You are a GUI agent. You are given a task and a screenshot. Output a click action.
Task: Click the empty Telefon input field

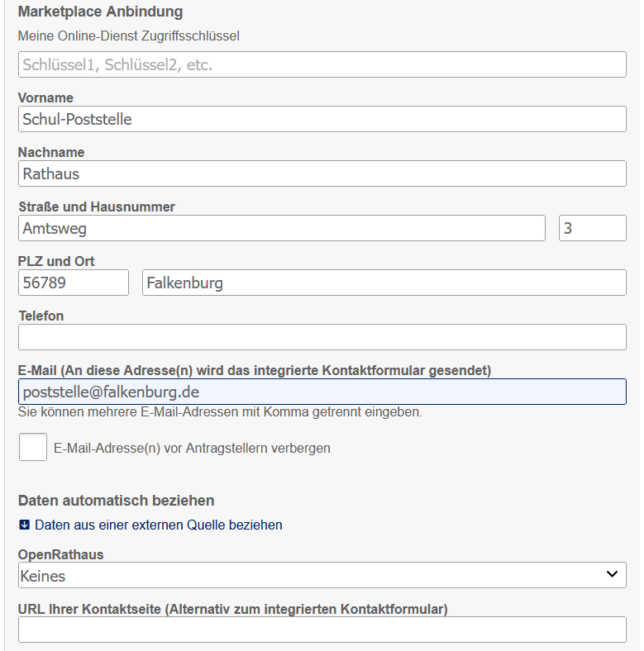tap(322, 337)
